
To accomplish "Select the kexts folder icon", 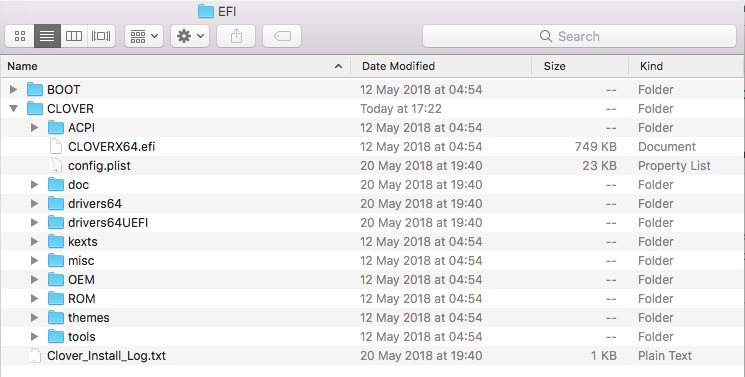I will pos(56,242).
